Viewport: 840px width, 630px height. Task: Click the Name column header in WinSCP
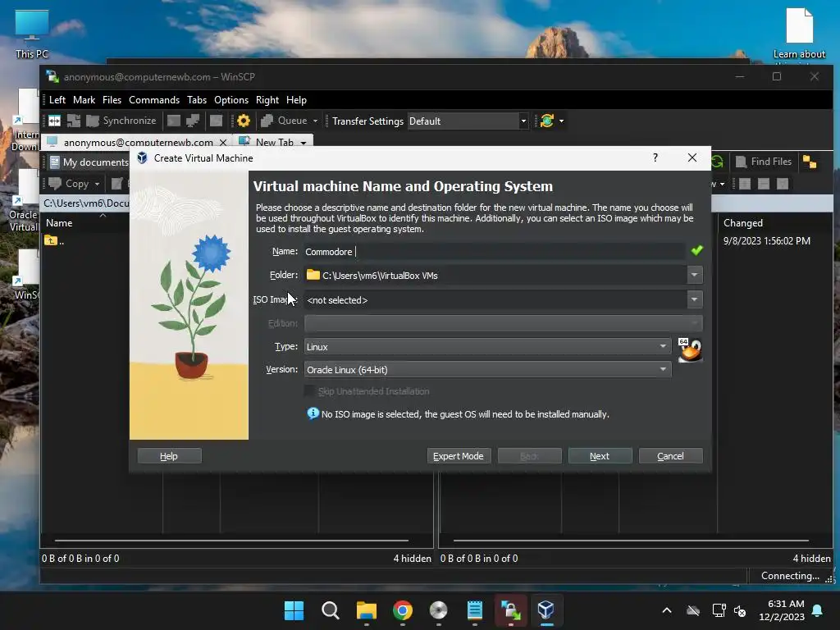click(59, 223)
